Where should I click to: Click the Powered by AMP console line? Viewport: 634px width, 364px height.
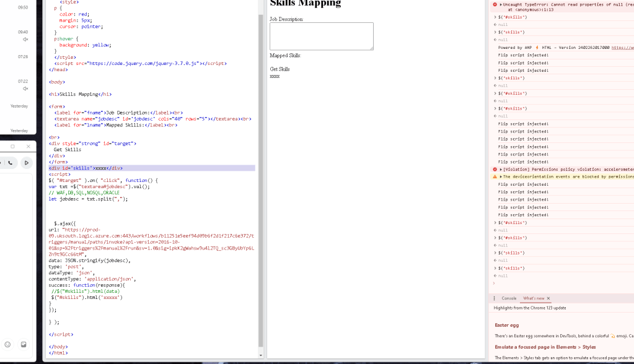coord(566,48)
